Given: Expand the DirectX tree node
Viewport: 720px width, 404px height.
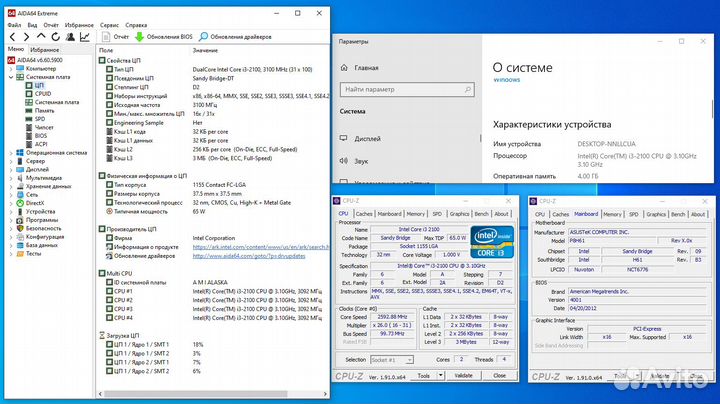Looking at the screenshot, I should coord(11,203).
